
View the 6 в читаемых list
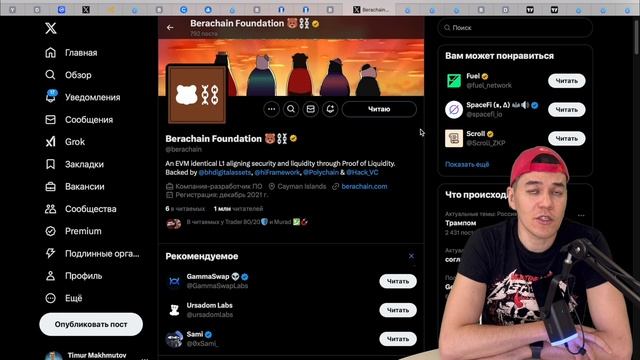point(185,209)
